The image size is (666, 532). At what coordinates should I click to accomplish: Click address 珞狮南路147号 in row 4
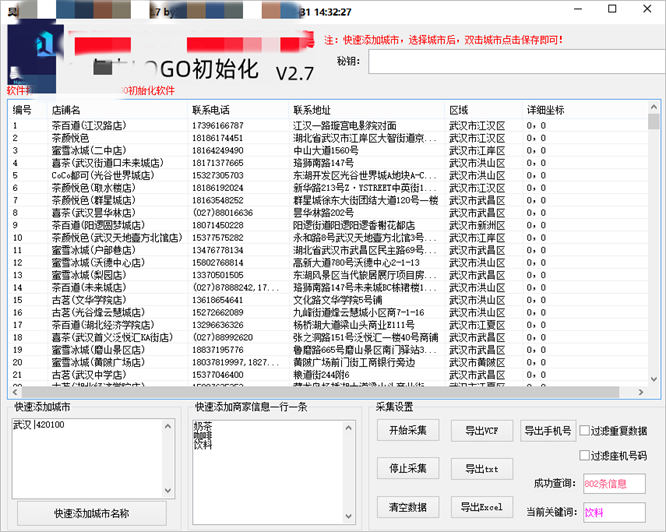pyautogui.click(x=323, y=163)
